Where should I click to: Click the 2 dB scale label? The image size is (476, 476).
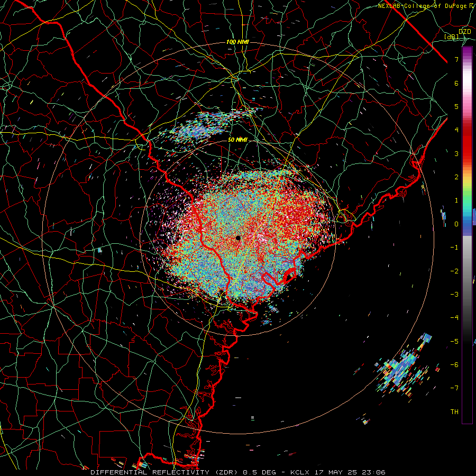pyautogui.click(x=456, y=177)
